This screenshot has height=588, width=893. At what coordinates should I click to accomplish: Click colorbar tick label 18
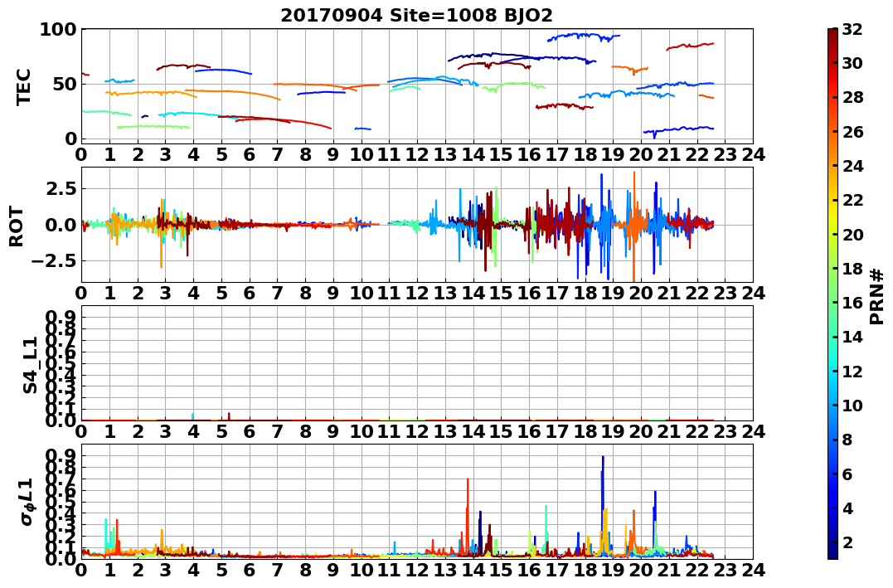[x=852, y=269]
